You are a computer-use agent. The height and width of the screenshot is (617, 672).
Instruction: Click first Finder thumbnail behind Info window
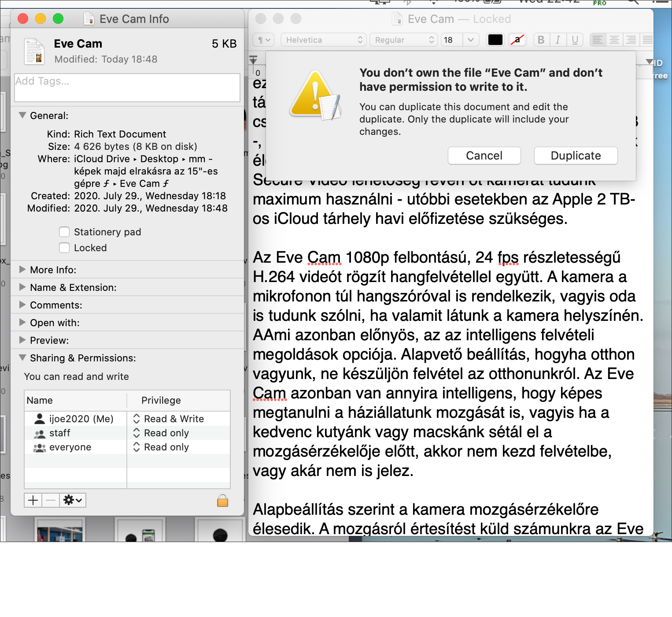(60, 531)
